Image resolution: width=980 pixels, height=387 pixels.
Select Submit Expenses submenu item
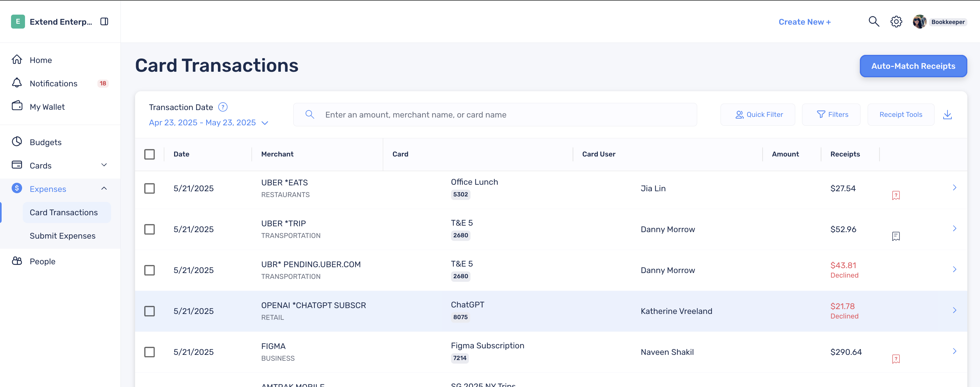coord(62,236)
